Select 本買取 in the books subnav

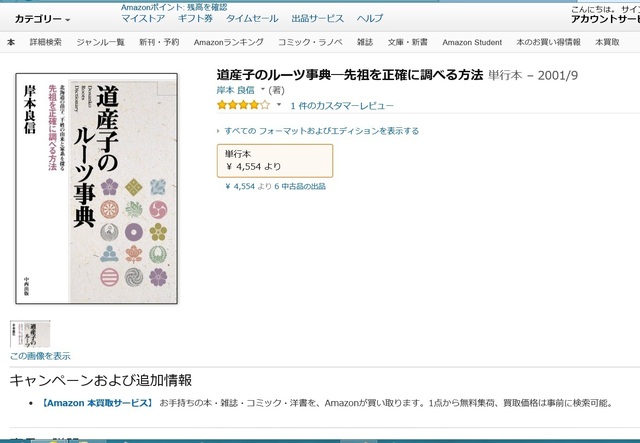(607, 42)
